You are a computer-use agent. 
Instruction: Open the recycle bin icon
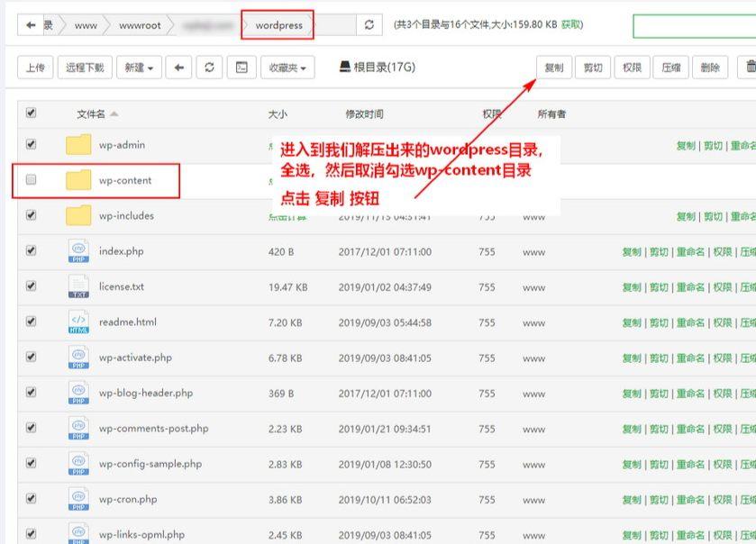750,67
